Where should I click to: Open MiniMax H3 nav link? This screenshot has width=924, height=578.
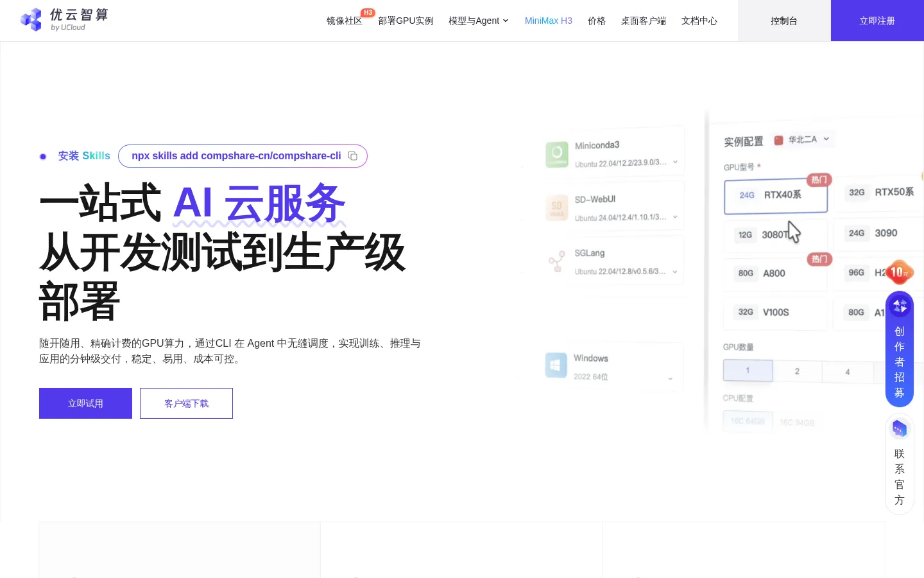coord(549,21)
